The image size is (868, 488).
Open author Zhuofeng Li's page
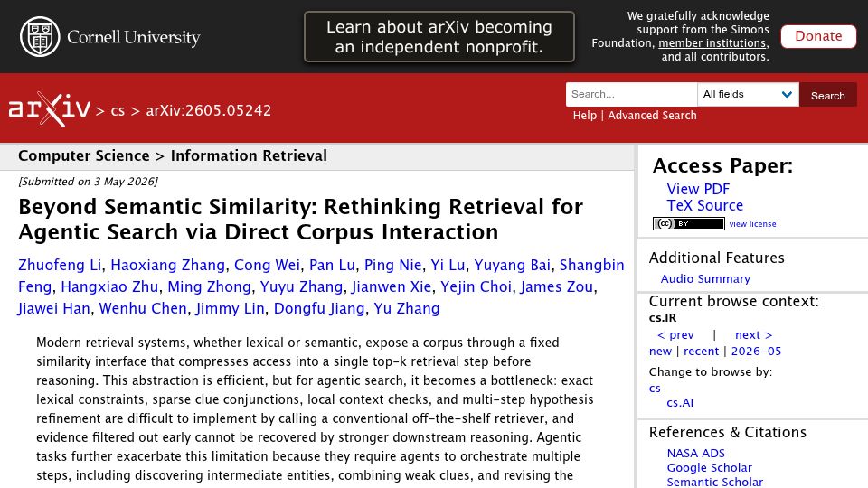coord(60,265)
